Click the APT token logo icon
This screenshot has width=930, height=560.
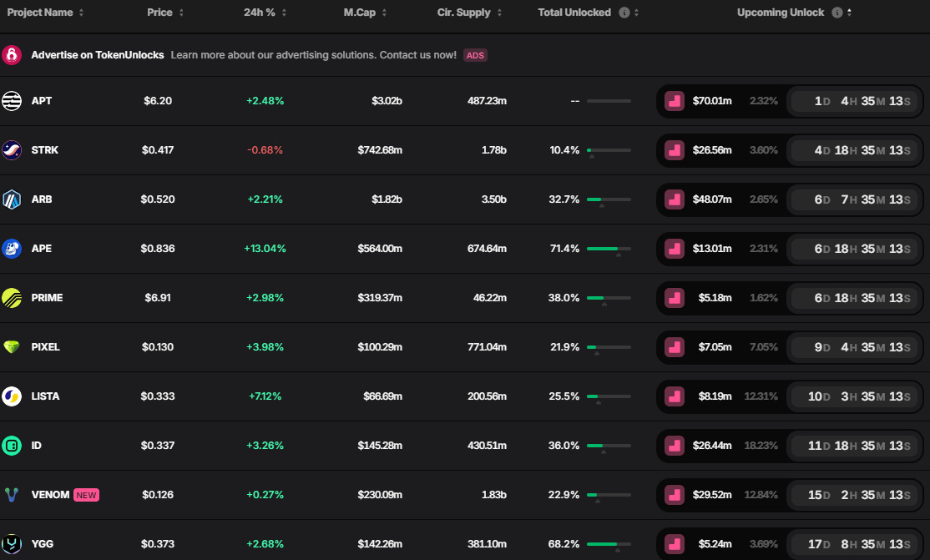[x=11, y=101]
